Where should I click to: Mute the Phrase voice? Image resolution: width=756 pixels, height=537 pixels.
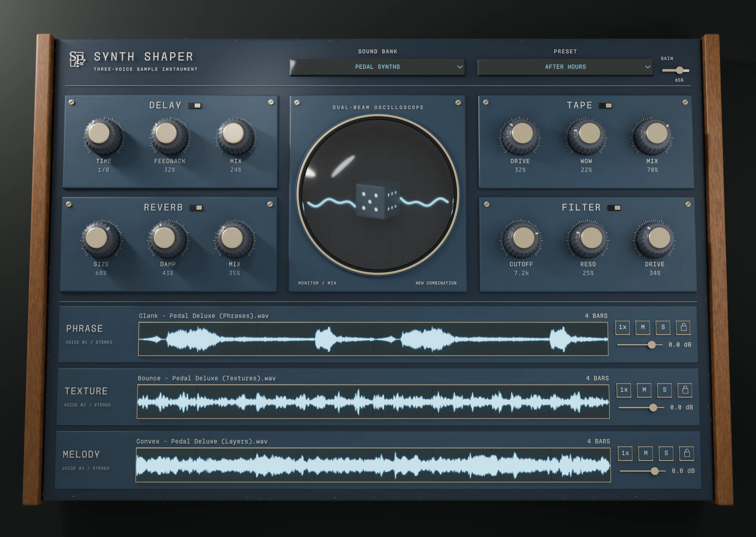coord(643,327)
